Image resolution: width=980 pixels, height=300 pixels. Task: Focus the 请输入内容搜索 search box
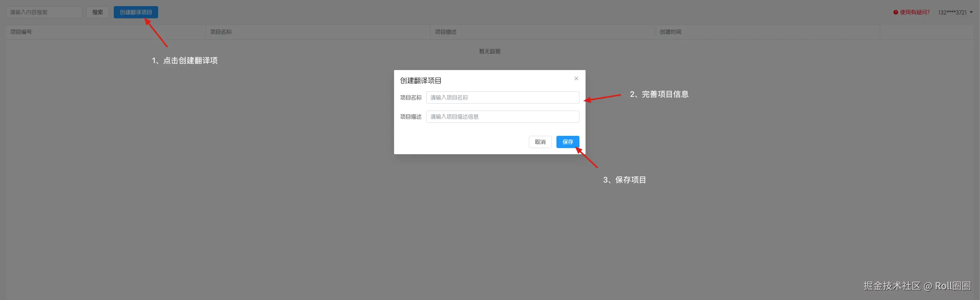tap(44, 12)
